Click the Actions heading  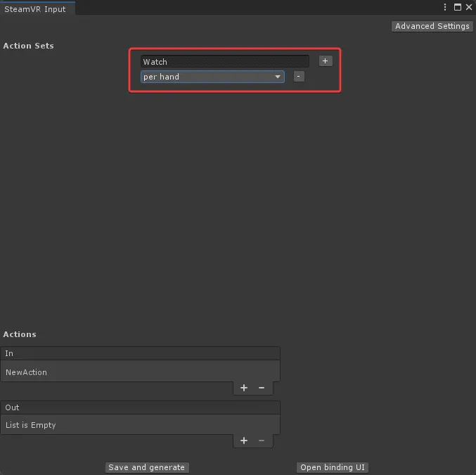(20, 334)
